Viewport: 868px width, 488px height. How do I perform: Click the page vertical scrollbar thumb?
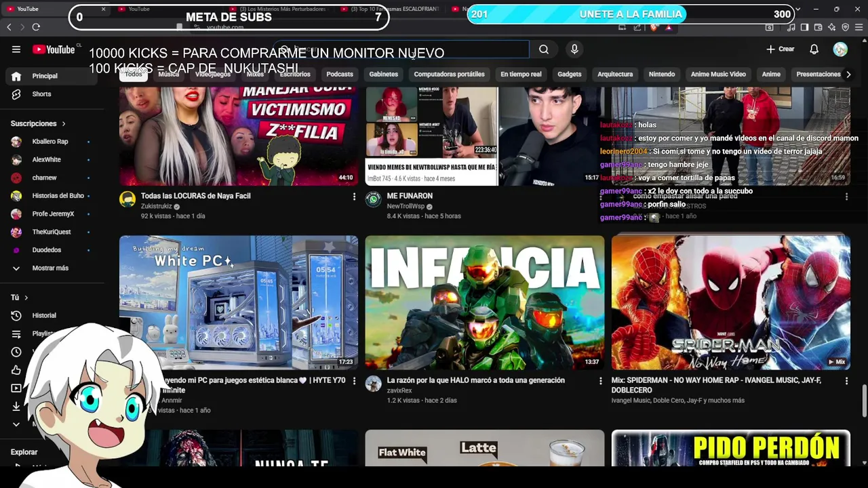pyautogui.click(x=864, y=401)
